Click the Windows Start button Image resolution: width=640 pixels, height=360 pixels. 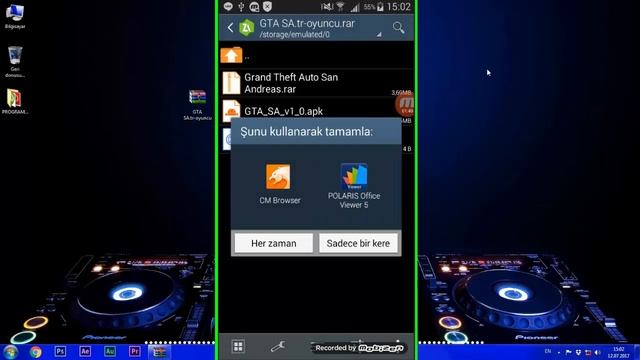tap(10, 352)
